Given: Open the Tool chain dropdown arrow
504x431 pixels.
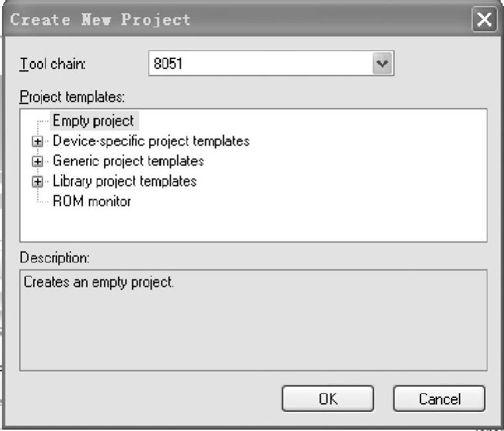Looking at the screenshot, I should 382,64.
